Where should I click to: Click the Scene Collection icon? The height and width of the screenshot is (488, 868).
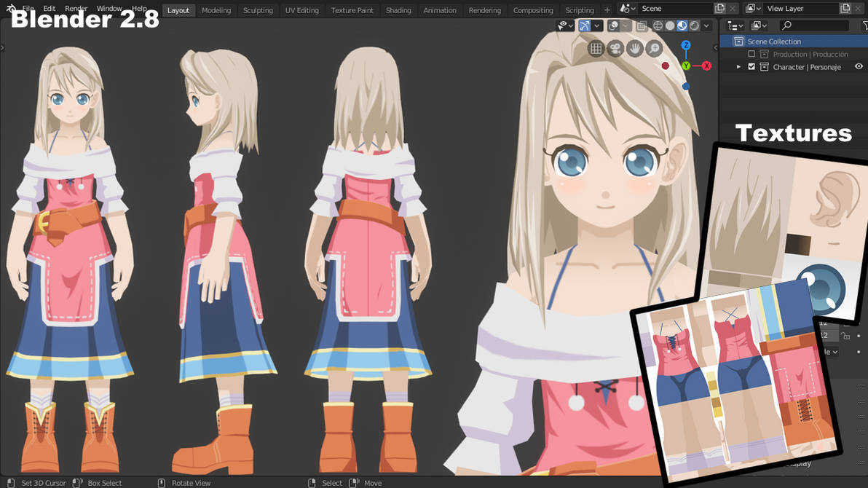click(738, 41)
